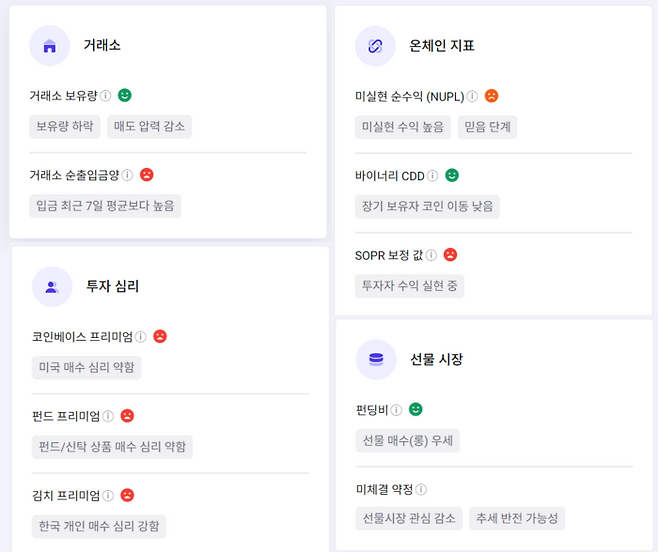Click info icon next to 펀딩비

tap(397, 410)
